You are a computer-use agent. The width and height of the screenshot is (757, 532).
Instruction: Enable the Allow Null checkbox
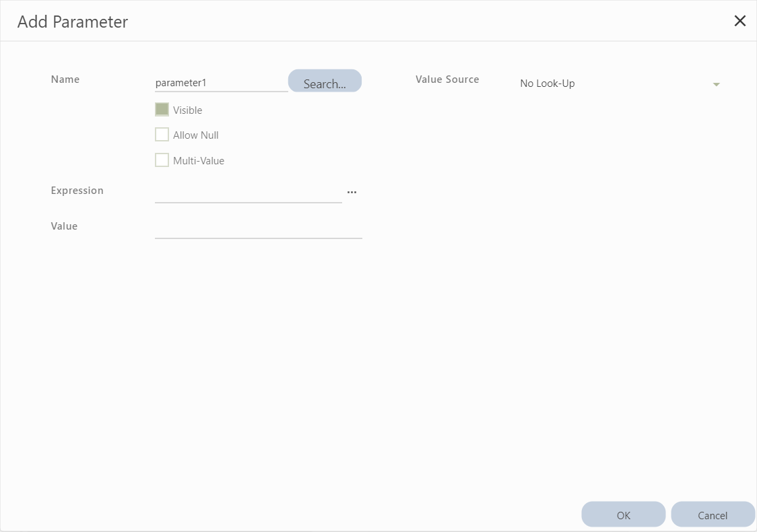tap(162, 134)
